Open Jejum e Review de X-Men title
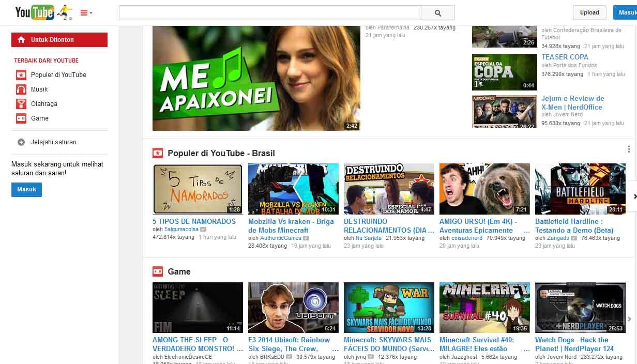The height and width of the screenshot is (364, 637). [573, 102]
